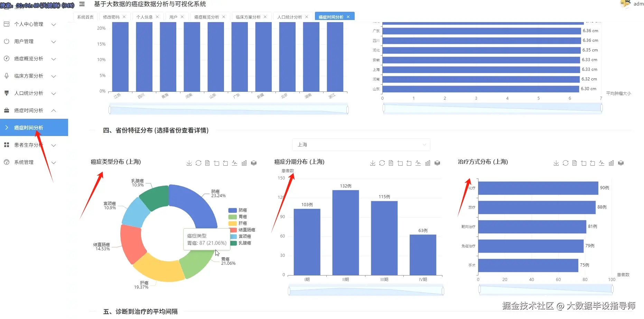Collapse the 癌症时间分析 sidebar menu group

[x=34, y=110]
